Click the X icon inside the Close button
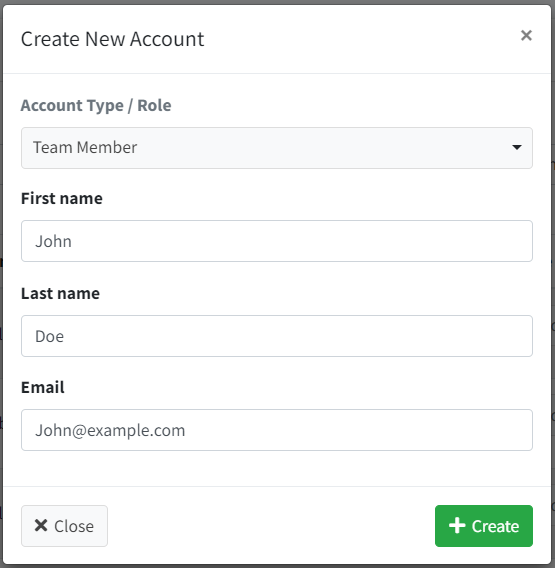This screenshot has width=555, height=568. (x=41, y=525)
